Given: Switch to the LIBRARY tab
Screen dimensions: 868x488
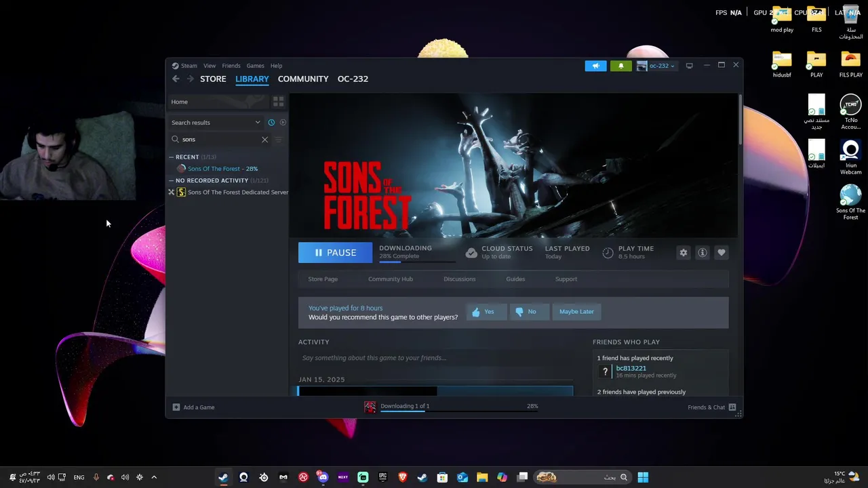Looking at the screenshot, I should 252,79.
